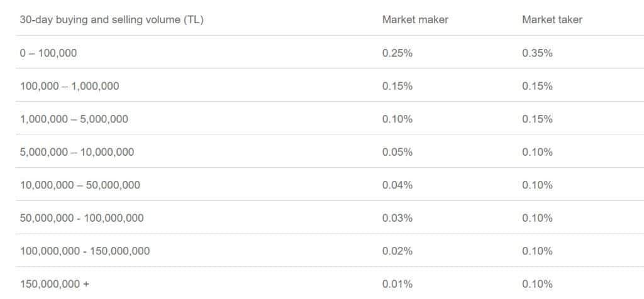The height and width of the screenshot is (299, 644).
Task: Click the 0.25% market maker fee
Action: [397, 53]
